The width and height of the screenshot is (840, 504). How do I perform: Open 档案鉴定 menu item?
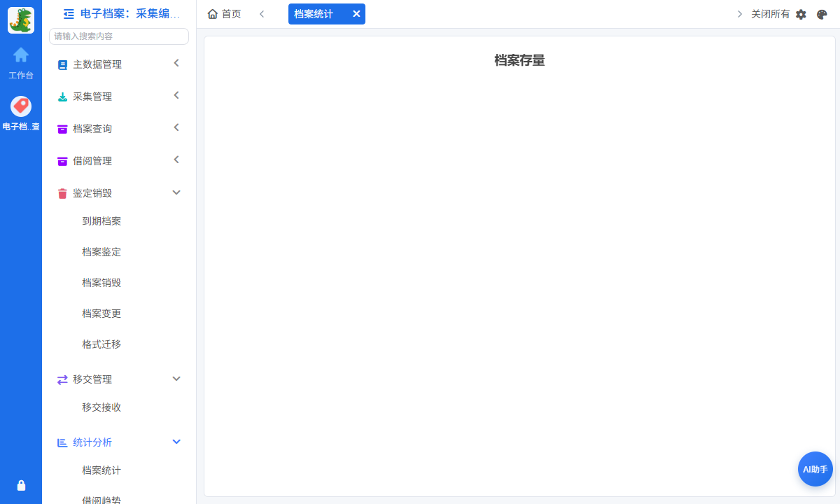tap(101, 252)
